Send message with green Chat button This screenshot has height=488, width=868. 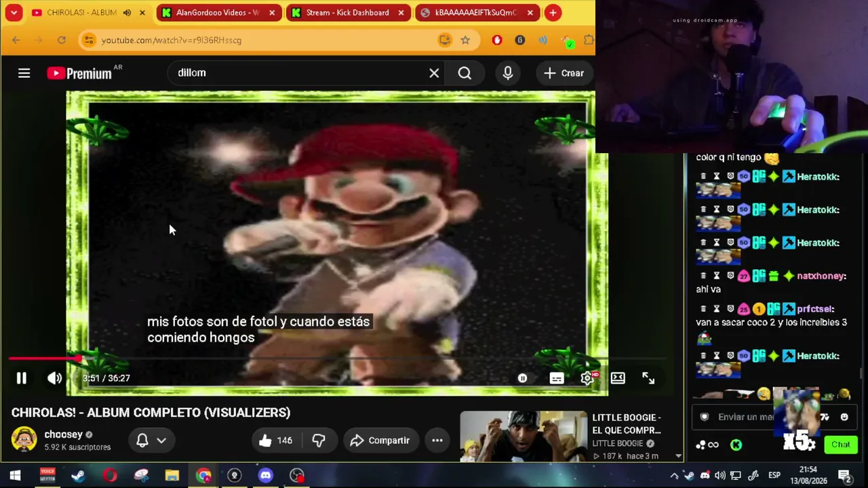tap(840, 445)
